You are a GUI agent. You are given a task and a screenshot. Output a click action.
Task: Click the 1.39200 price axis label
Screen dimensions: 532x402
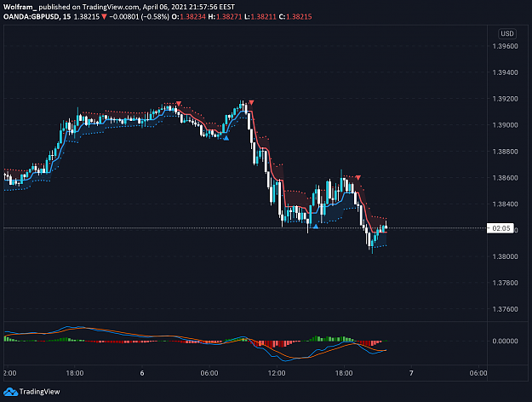[506, 99]
